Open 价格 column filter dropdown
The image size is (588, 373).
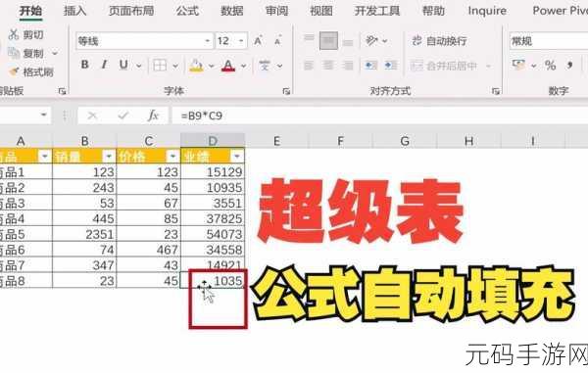(172, 157)
